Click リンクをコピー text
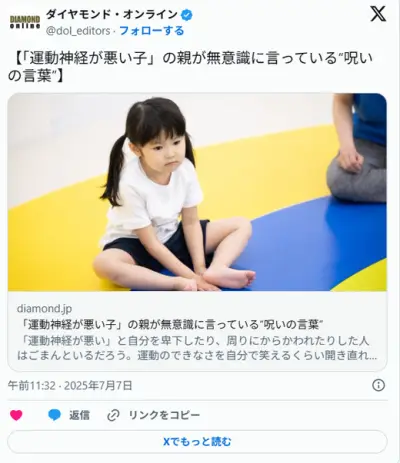This screenshot has height=463, width=400. click(164, 415)
